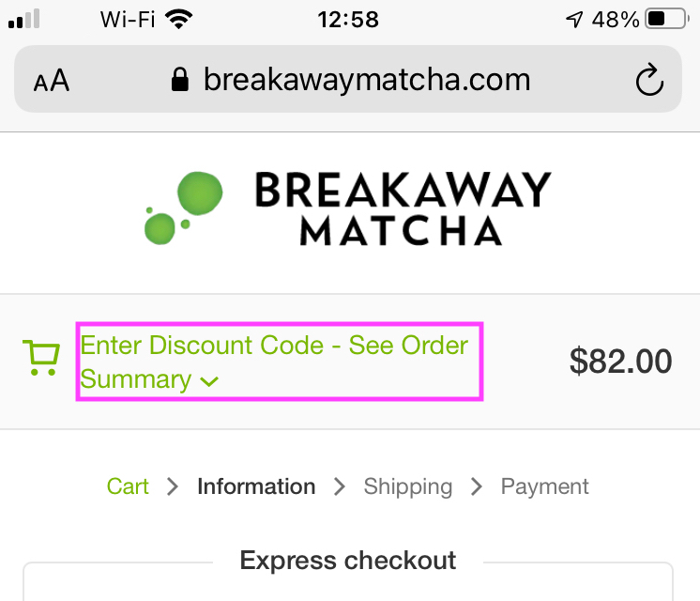Select the Shipping breadcrumb step
Screen dimensions: 700x601
pyautogui.click(x=408, y=487)
